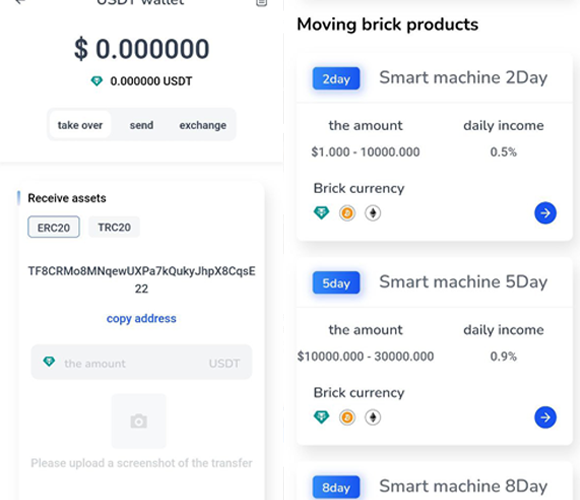Switch to the exchange tab

pyautogui.click(x=203, y=125)
